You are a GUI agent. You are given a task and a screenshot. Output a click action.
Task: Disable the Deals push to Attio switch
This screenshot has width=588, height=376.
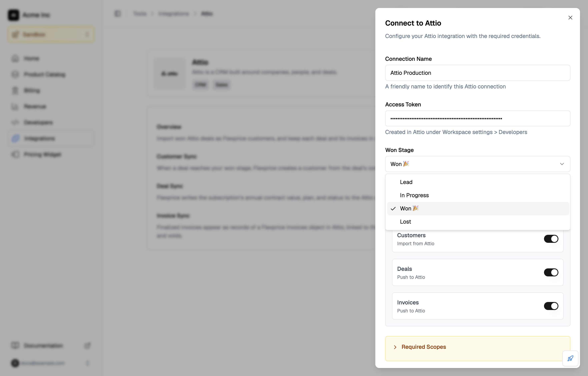[551, 272]
